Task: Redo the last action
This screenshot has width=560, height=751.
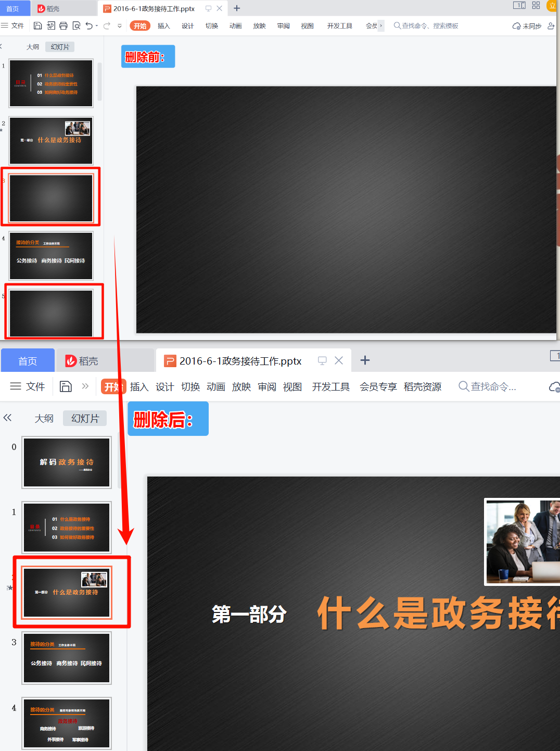Action: (x=105, y=25)
